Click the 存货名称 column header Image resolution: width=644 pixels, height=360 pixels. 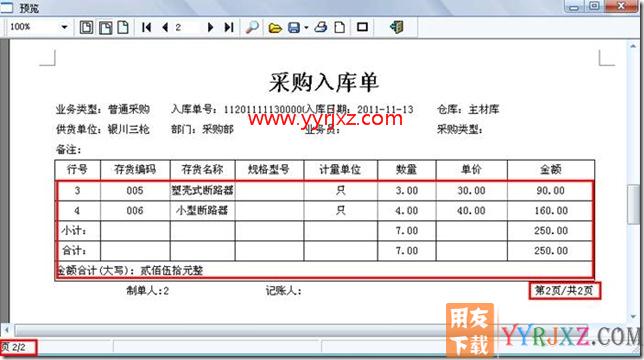[202, 170]
